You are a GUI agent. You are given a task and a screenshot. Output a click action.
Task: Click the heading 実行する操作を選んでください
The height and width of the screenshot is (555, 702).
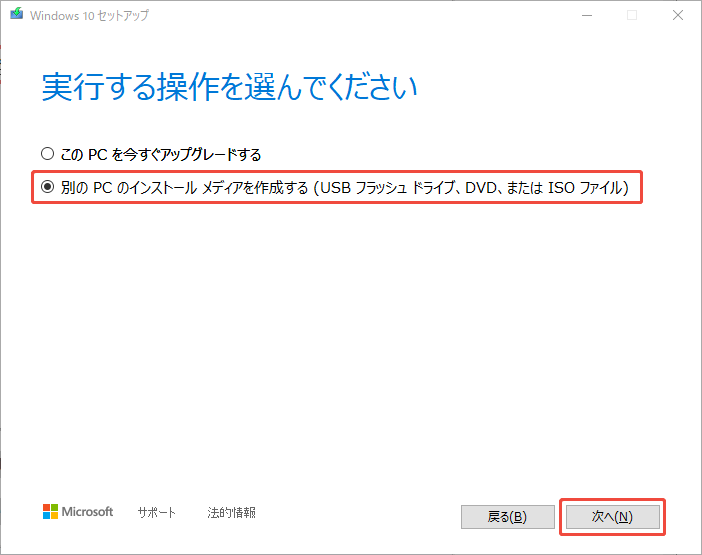coord(229,87)
